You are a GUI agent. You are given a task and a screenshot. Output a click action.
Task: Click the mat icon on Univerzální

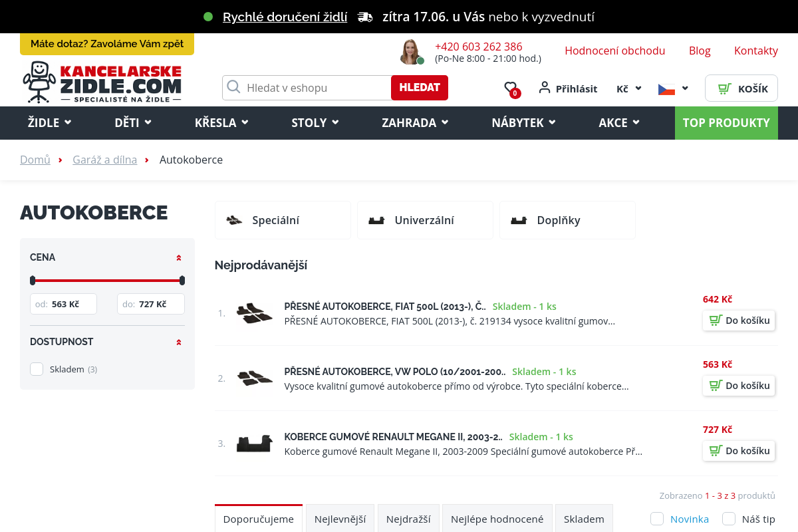coord(376,220)
